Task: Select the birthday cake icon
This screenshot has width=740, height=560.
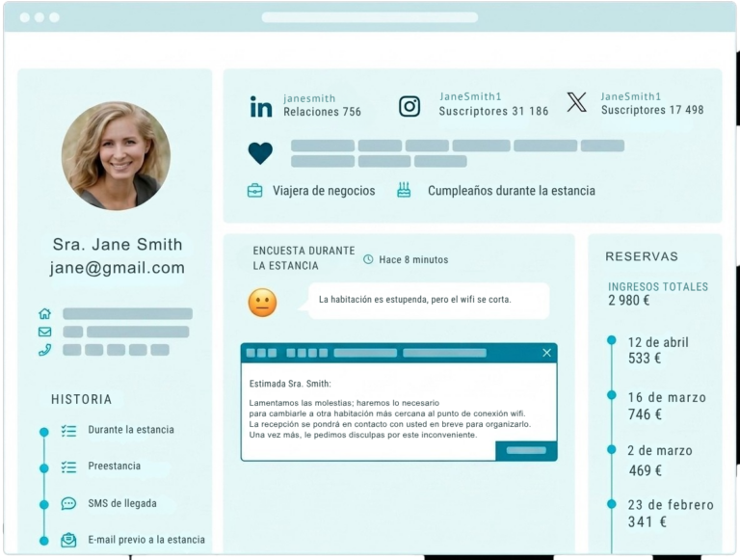Action: click(x=404, y=190)
